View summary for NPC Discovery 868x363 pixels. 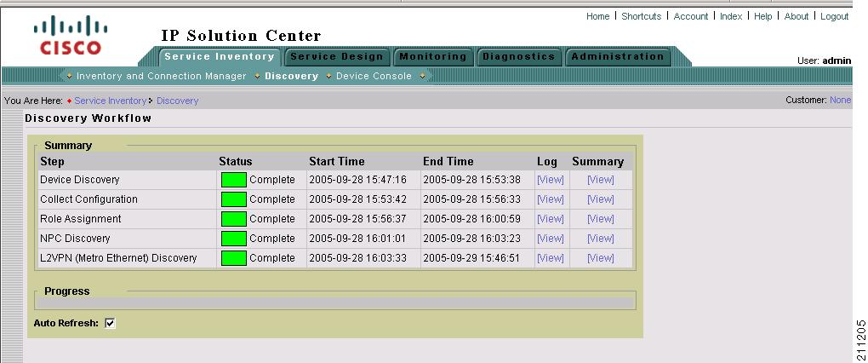pyautogui.click(x=601, y=239)
